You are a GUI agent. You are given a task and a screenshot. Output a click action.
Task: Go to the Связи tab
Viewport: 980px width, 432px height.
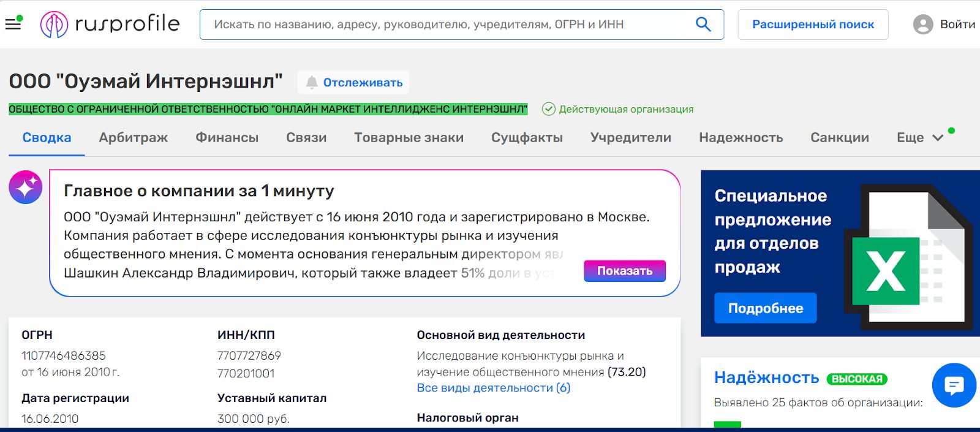pos(306,138)
